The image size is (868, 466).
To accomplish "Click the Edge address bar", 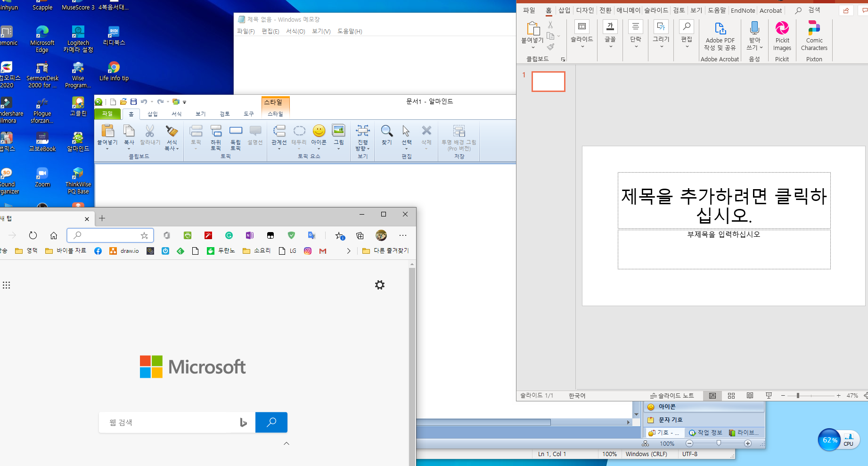I will coord(110,235).
